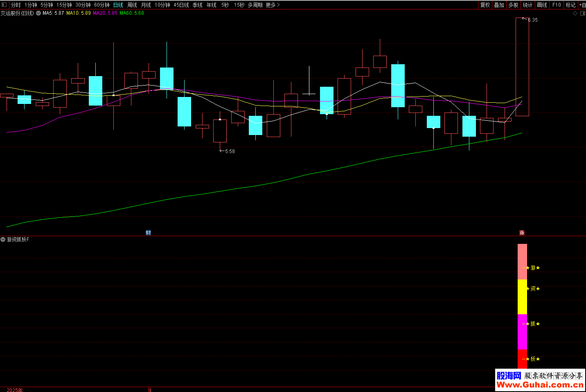Switch to the 分时 intraday tab
The image size is (586, 392).
[x=16, y=5]
